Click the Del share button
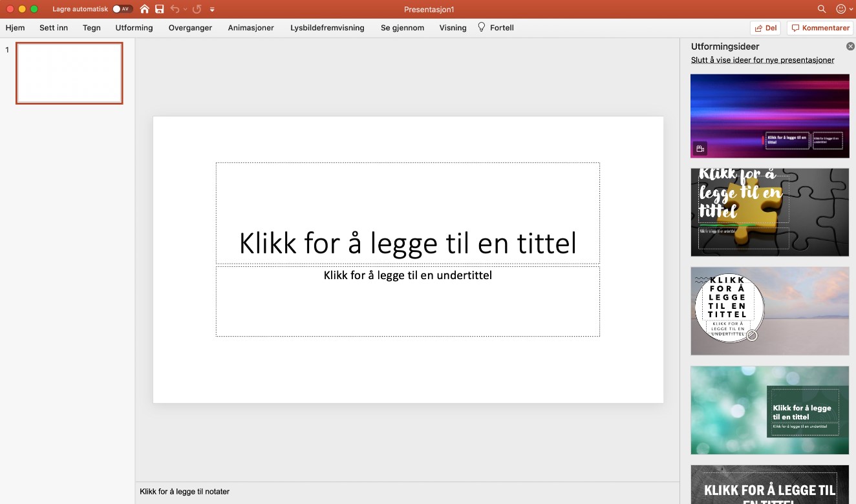Screen dimensions: 856x504 click(765, 28)
